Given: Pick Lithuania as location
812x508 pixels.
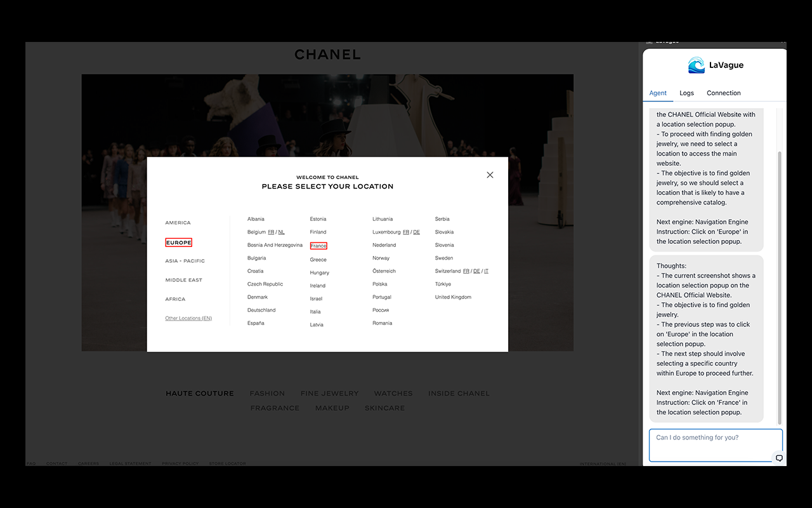Looking at the screenshot, I should tap(383, 219).
